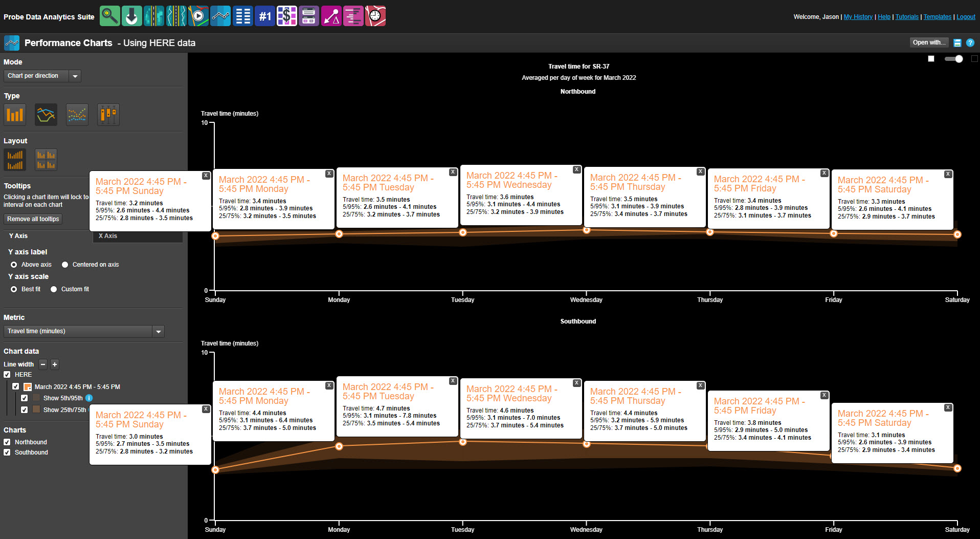Open the two-column table list icon
This screenshot has width=980, height=539.
(x=243, y=16)
